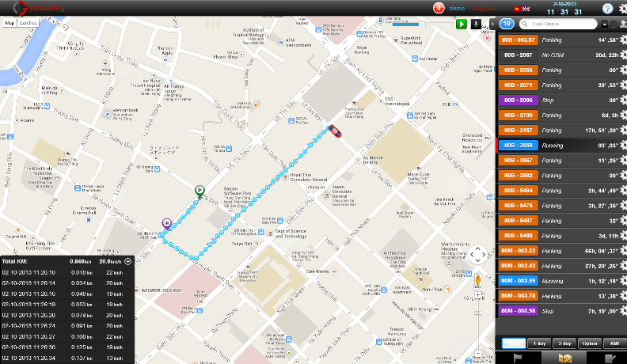Click the red alert counter badge
Viewport: 627px width, 364px height.
pos(439,8)
